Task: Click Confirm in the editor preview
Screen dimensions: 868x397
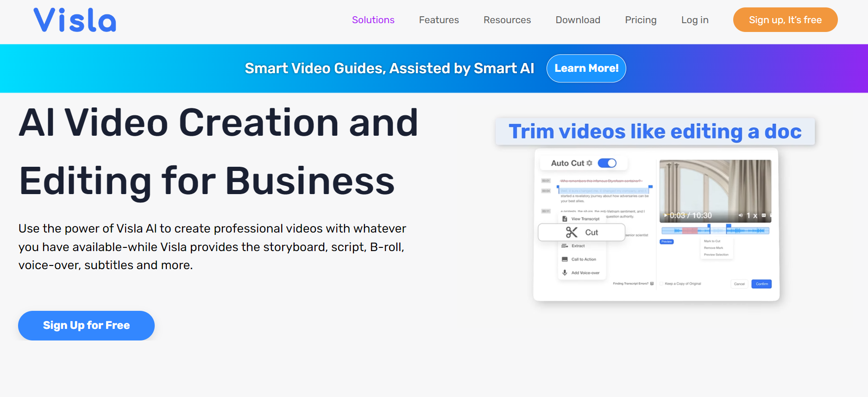Action: point(761,284)
